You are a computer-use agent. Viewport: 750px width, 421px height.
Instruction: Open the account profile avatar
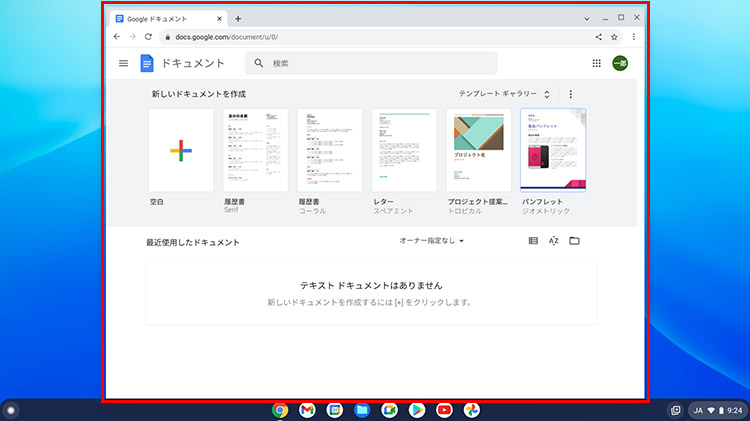point(620,63)
